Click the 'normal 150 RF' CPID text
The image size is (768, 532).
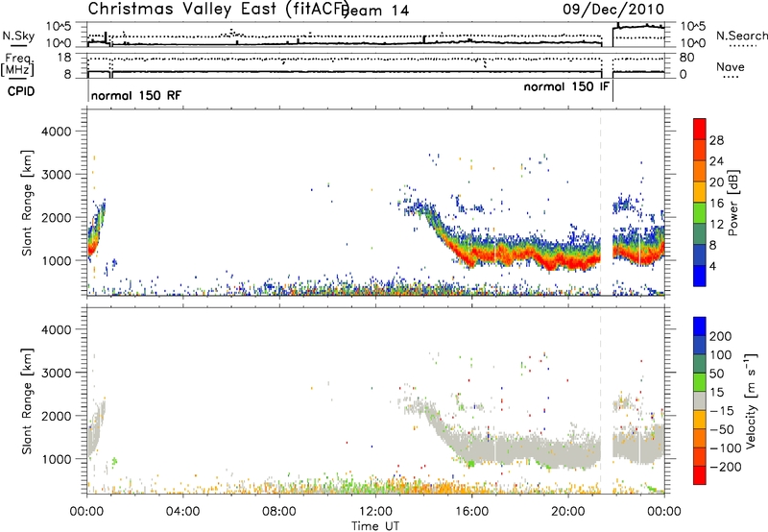136,95
